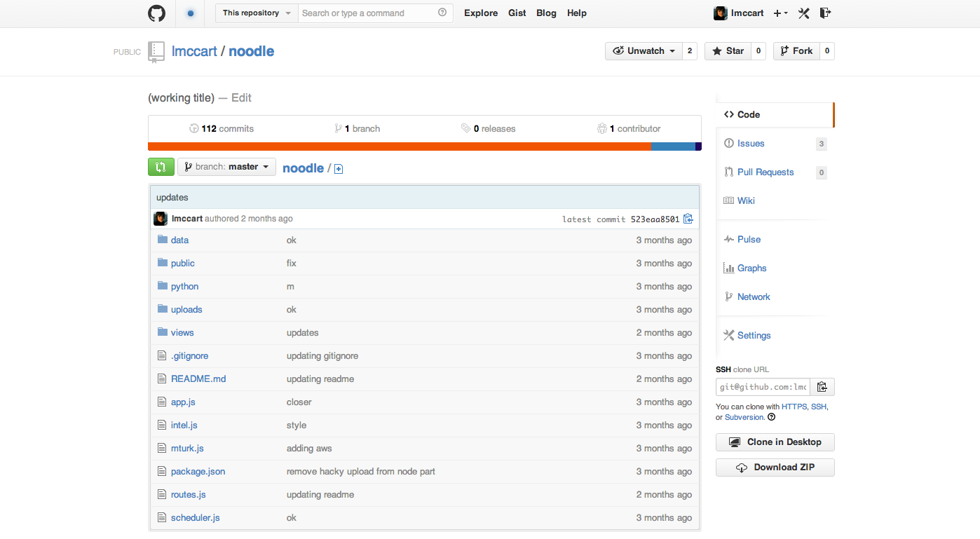This screenshot has height=539, width=980.
Task: Open the package.json file
Action: pos(198,471)
